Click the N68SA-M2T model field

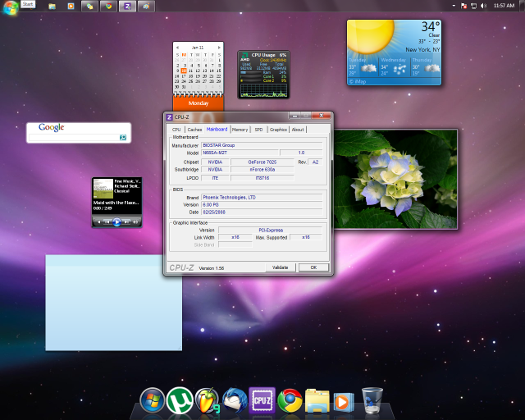click(240, 153)
